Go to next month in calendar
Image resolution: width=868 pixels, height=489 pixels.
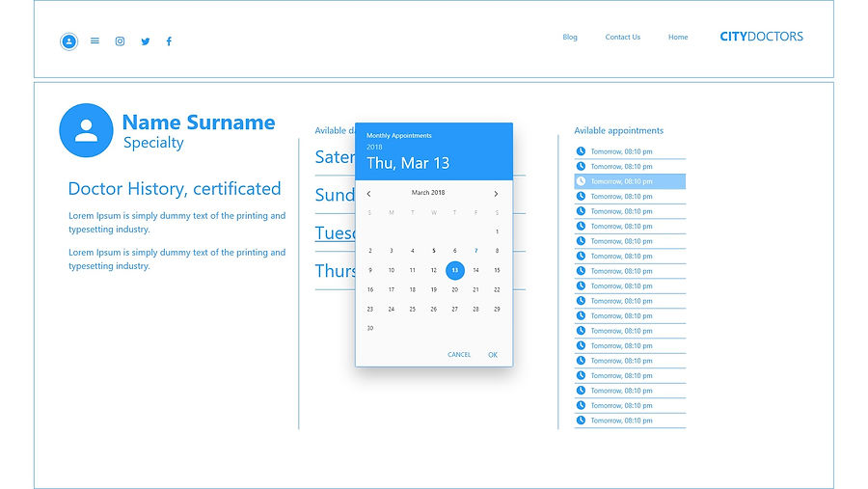click(496, 193)
